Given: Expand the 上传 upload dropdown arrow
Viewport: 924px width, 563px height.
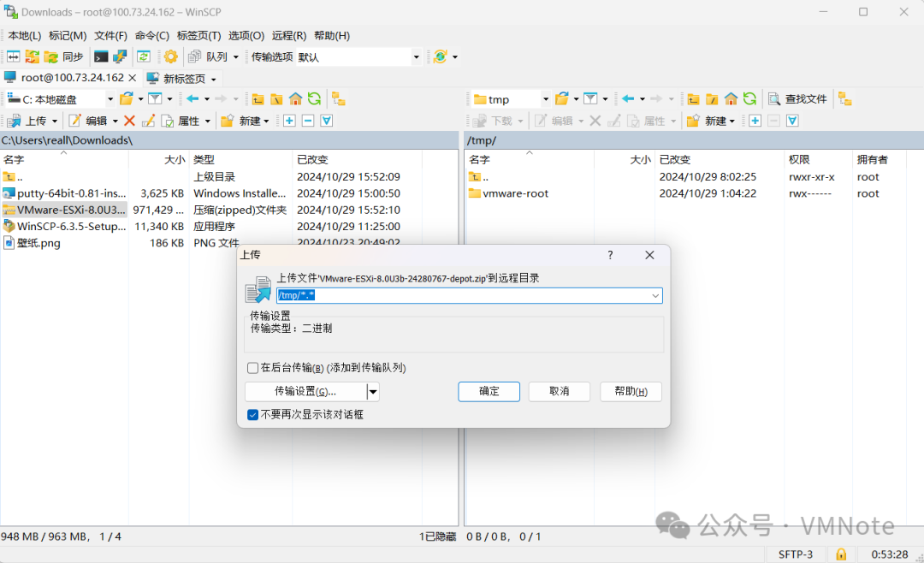Looking at the screenshot, I should coord(55,121).
